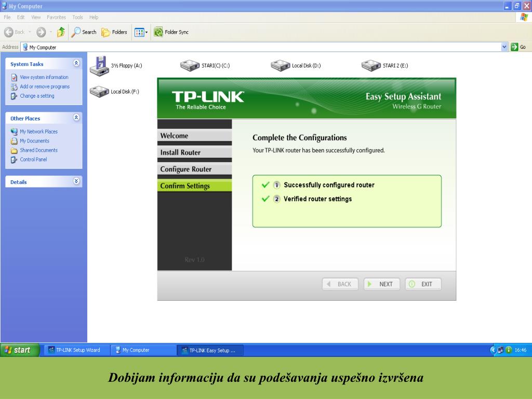Click the BACK button in setup assistant
532x399 pixels.
point(340,284)
